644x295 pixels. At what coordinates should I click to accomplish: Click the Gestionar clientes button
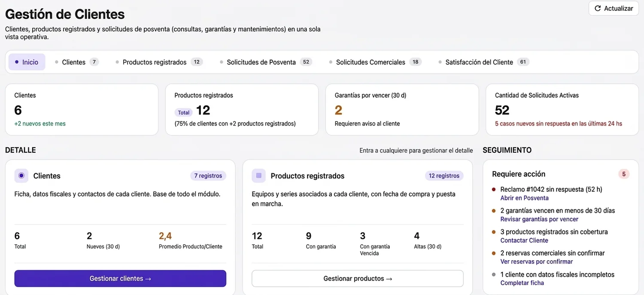[120, 279]
